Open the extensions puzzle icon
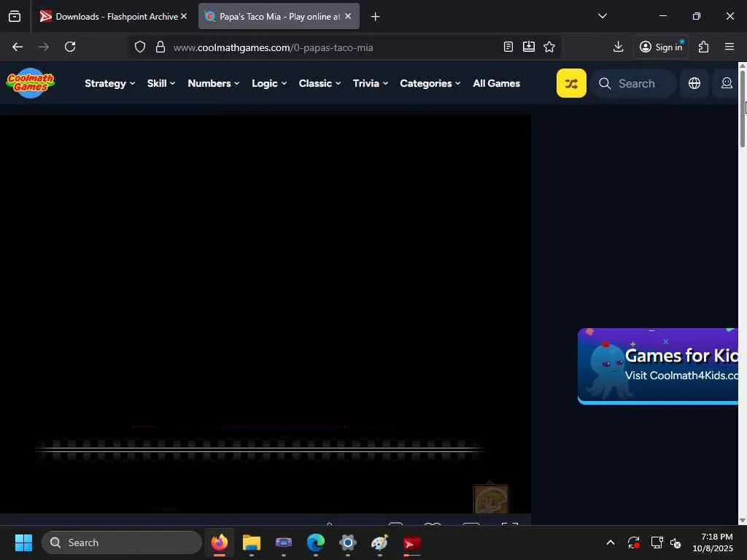Image resolution: width=747 pixels, height=560 pixels. pyautogui.click(x=704, y=47)
